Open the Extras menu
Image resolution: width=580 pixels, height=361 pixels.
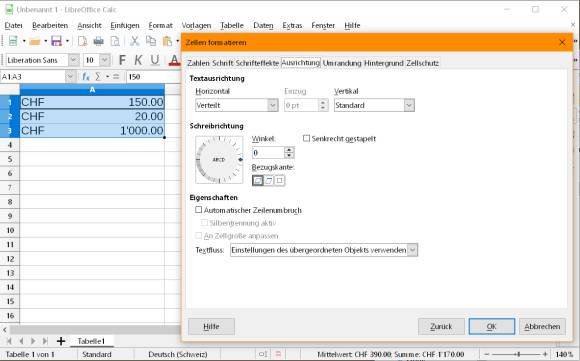tap(292, 26)
